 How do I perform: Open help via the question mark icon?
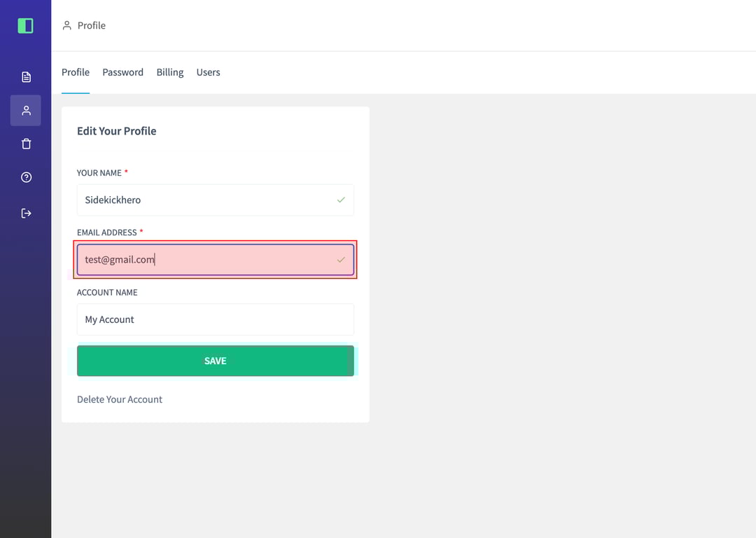(26, 178)
